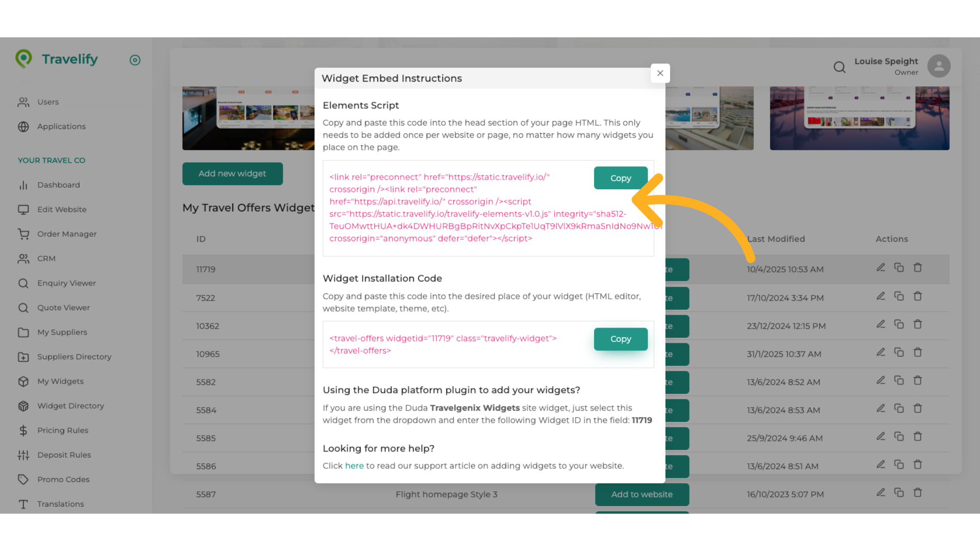Click the Louise Speight profile avatar

[939, 66]
